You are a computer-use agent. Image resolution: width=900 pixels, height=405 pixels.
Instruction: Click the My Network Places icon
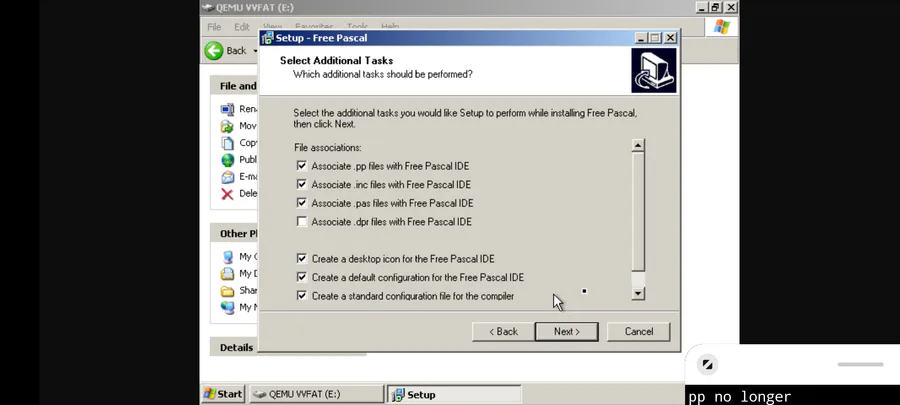pos(228,307)
